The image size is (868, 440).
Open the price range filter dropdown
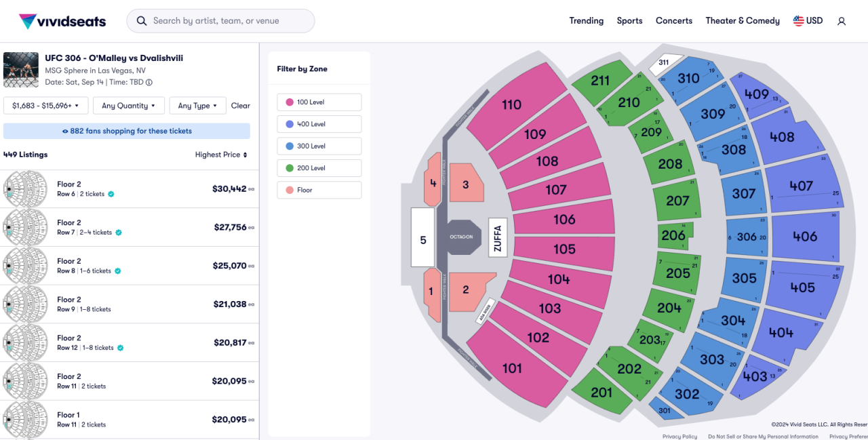click(x=45, y=105)
